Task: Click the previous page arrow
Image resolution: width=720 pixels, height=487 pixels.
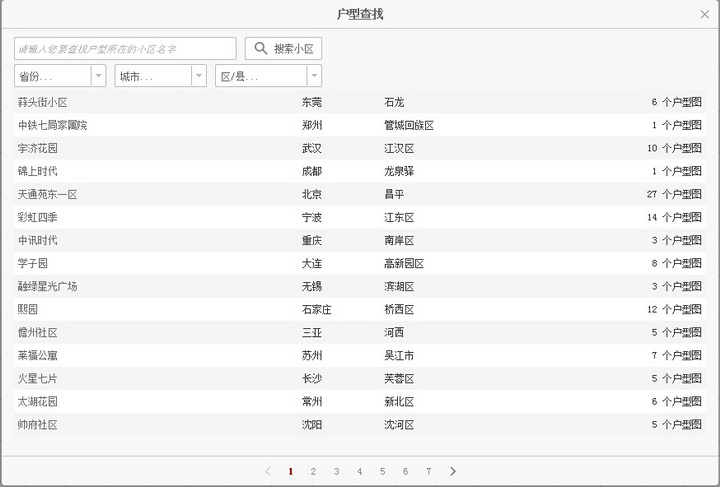Action: tap(267, 471)
